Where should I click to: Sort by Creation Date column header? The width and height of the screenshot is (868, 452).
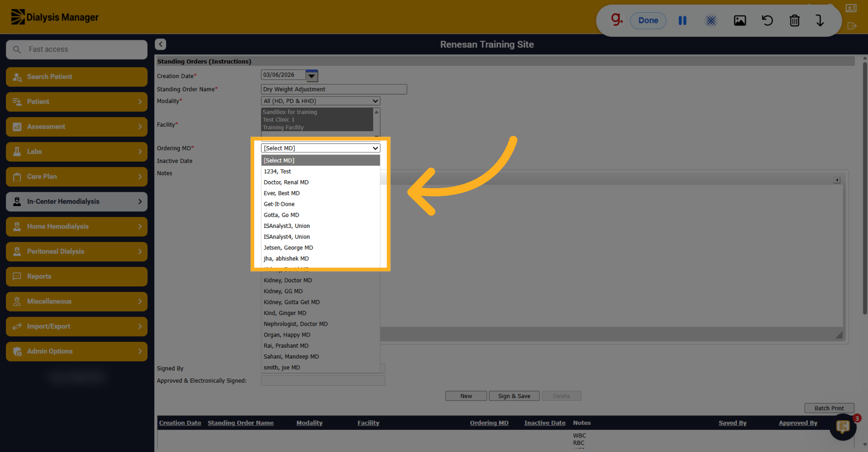pyautogui.click(x=180, y=423)
